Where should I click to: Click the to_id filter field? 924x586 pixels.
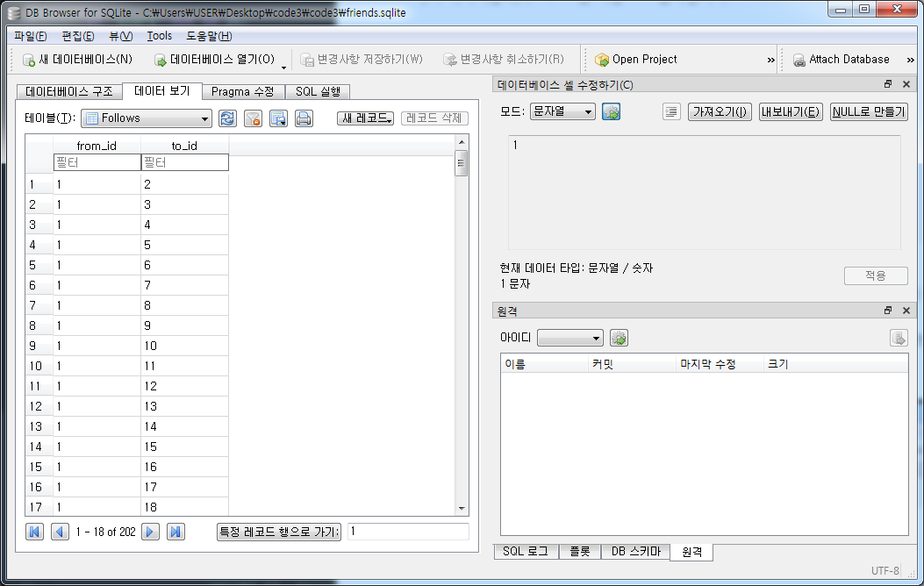pos(184,162)
